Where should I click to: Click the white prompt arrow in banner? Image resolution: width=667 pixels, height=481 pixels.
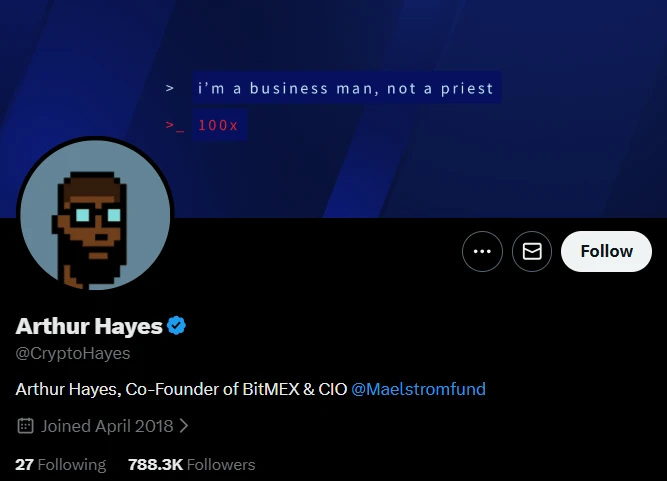tap(170, 88)
